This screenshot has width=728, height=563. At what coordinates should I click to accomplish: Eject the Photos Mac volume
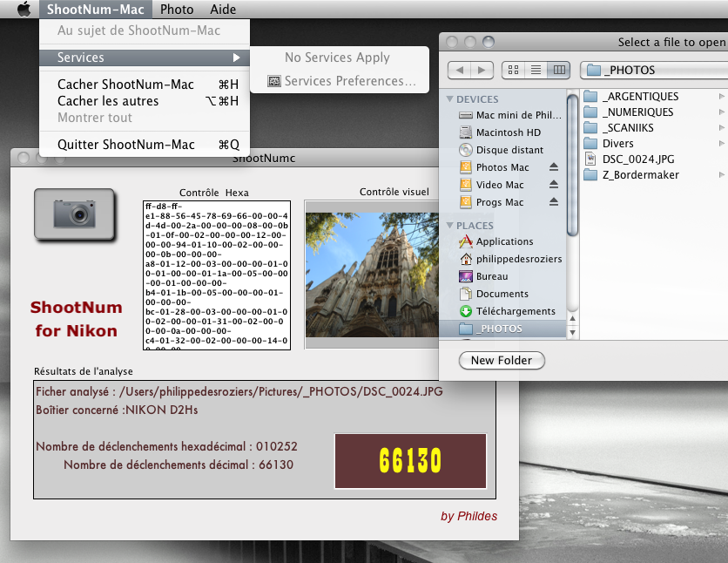(x=554, y=167)
